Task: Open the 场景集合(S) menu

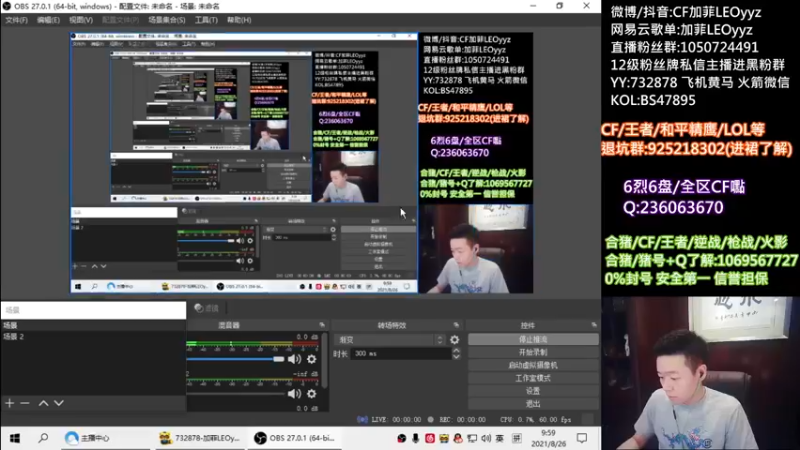Action: point(166,20)
